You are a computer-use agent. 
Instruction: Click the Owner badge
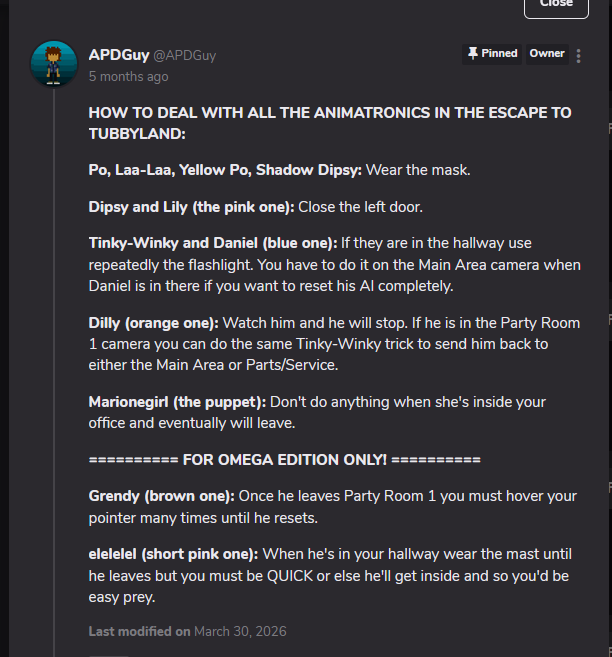pos(547,54)
